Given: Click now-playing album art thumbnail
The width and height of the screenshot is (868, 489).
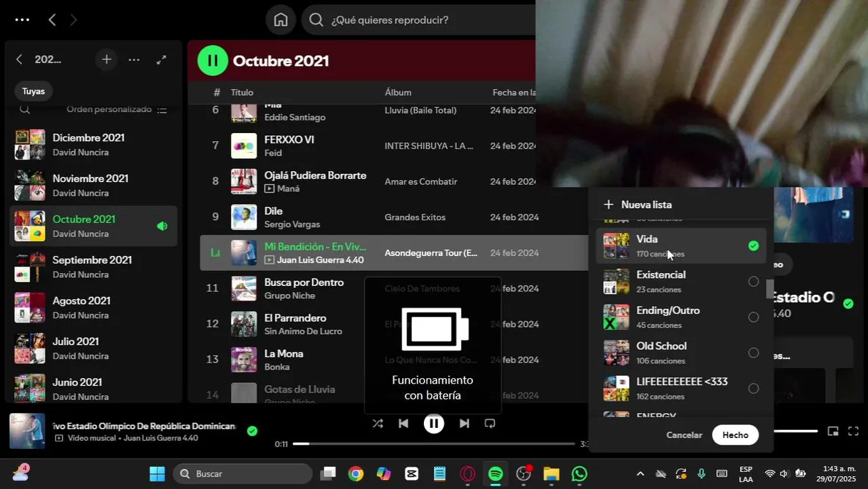Looking at the screenshot, I should click(27, 431).
